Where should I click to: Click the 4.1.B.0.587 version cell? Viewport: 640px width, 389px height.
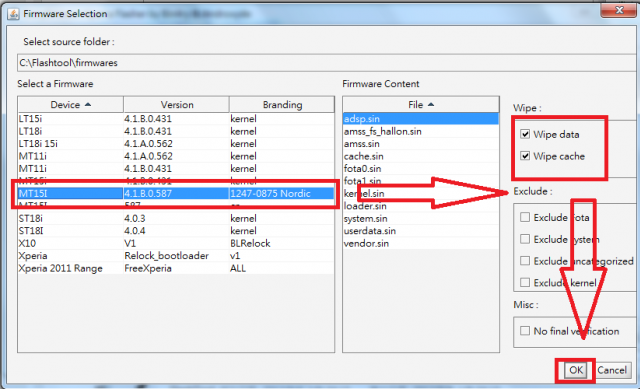(x=176, y=193)
